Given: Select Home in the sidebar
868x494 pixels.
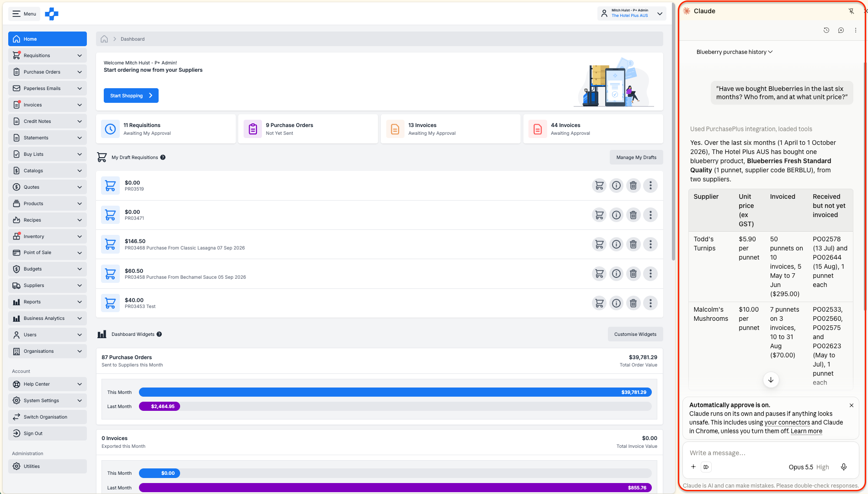Looking at the screenshot, I should pos(48,39).
